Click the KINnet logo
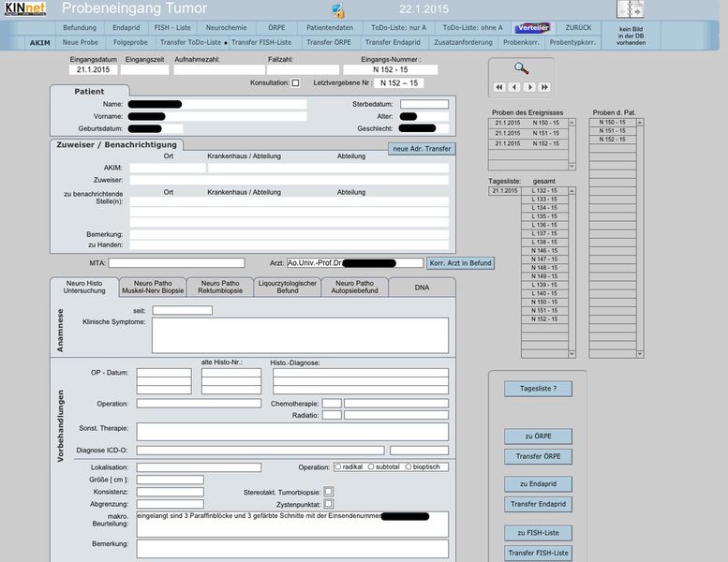This screenshot has width=728, height=562. click(x=25, y=8)
